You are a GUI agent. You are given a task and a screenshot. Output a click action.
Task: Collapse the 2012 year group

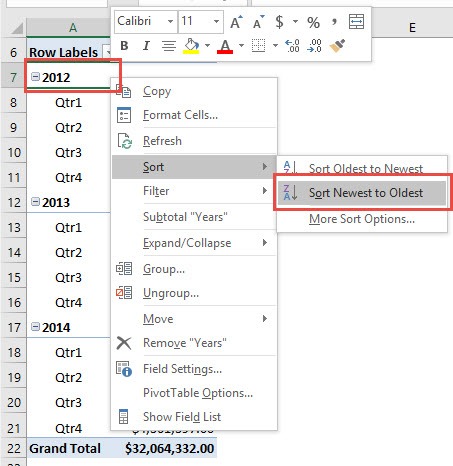click(x=35, y=77)
